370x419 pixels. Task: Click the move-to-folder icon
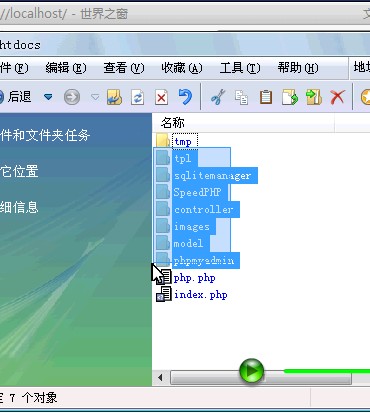(x=290, y=97)
